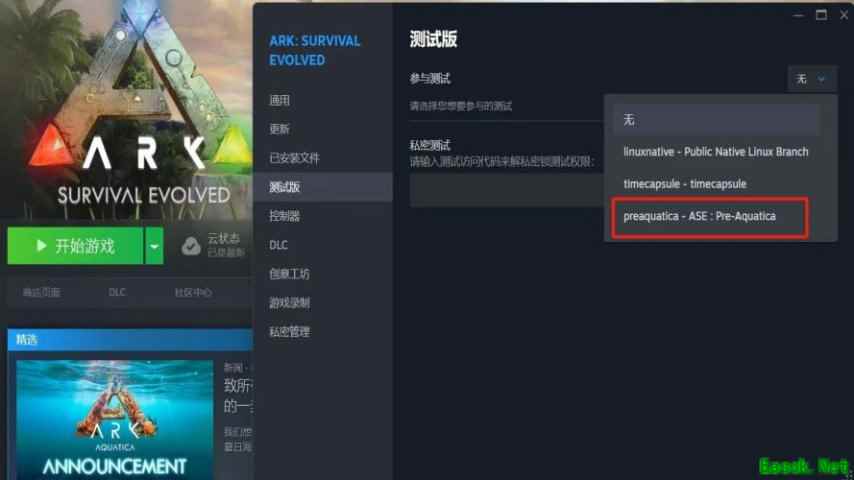The image size is (854, 480).
Task: Select preaquatica - ASE : Pre-Aquatica
Action: [710, 217]
